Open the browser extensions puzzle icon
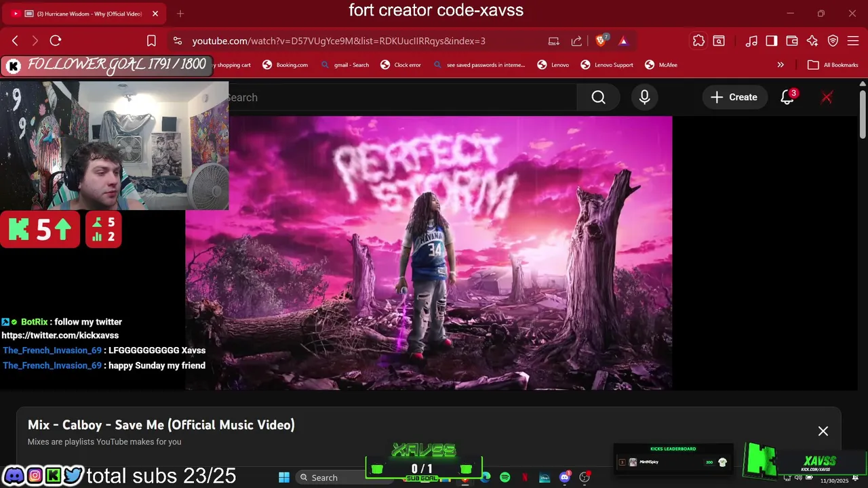The height and width of the screenshot is (488, 868). coord(698,41)
